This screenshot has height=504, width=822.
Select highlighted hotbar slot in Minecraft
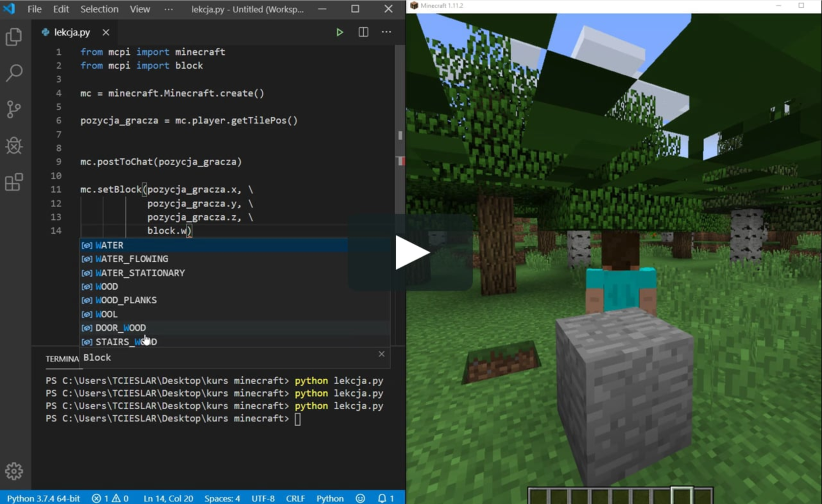682,495
